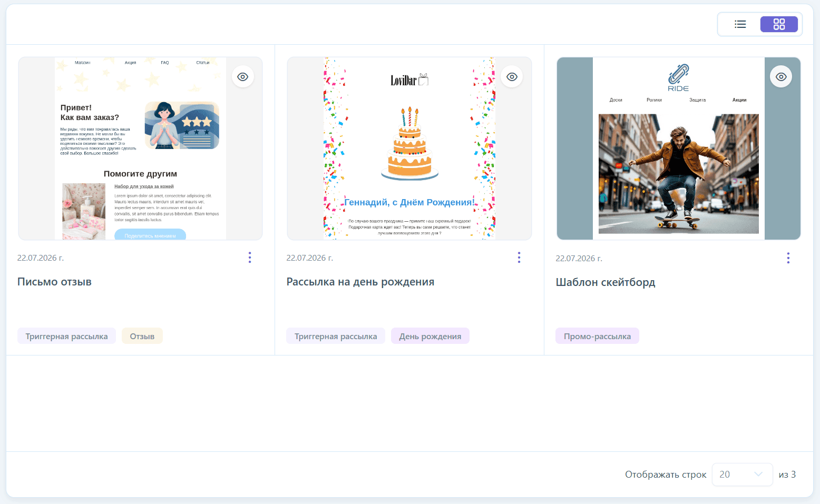Click the dropdown chevron next to 20

point(758,475)
